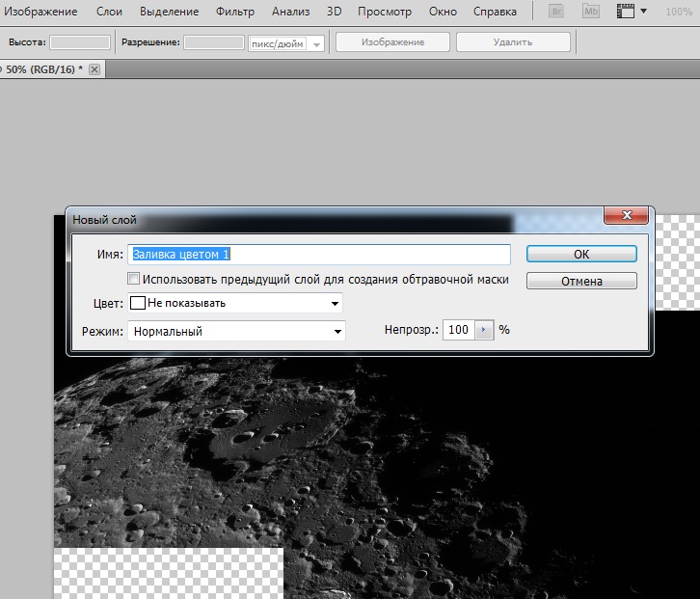The width and height of the screenshot is (700, 599).
Task: Open the Изображение menu
Action: (40, 12)
